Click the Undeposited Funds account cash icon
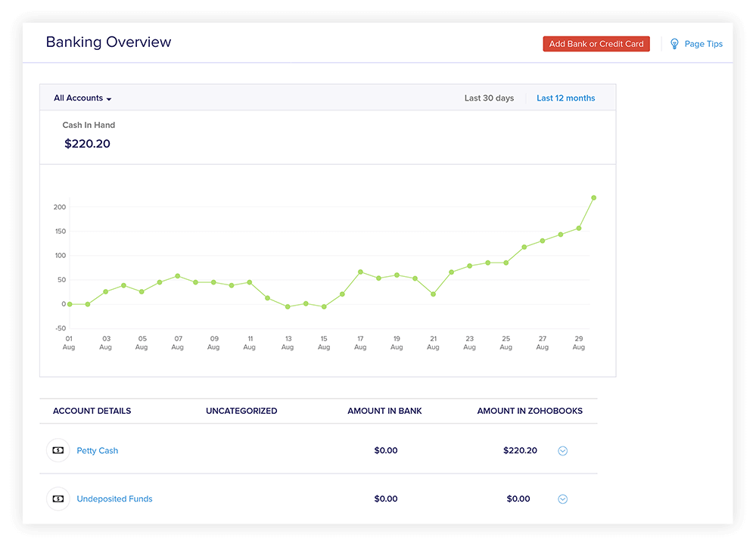The width and height of the screenshot is (756, 547). pos(58,499)
